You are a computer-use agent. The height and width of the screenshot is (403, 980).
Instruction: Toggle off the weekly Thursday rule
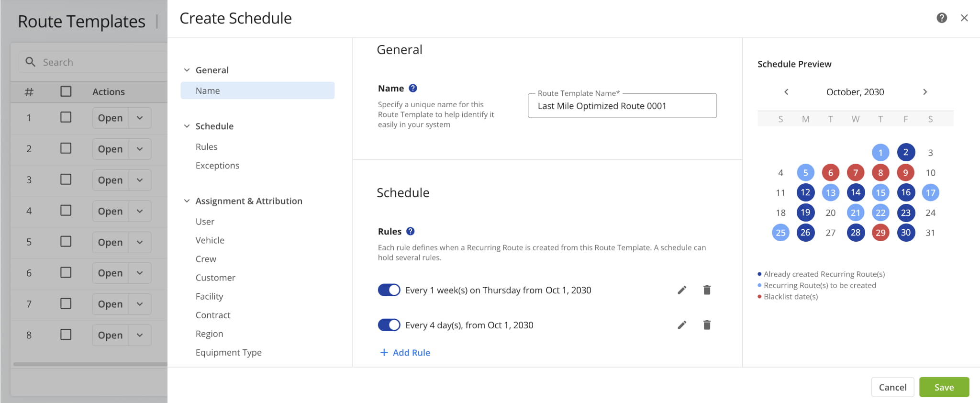[389, 290]
